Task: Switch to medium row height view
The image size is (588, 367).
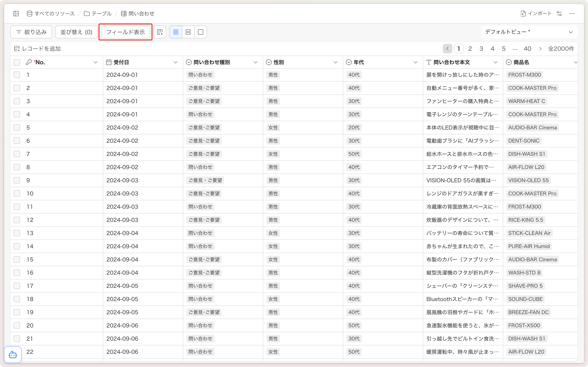Action: coord(188,32)
